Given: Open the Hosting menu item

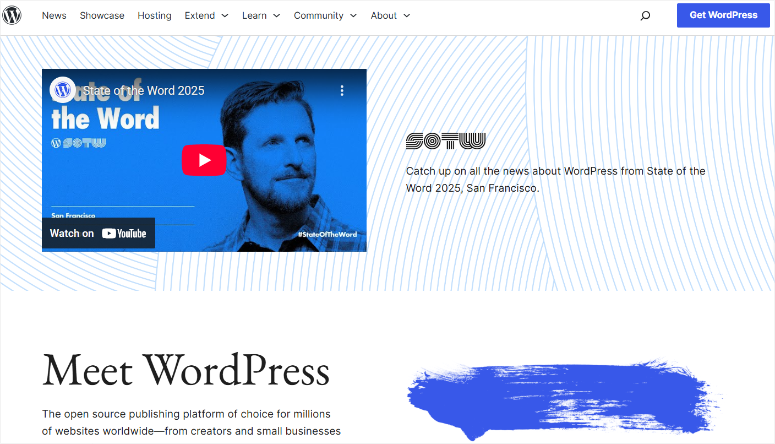Looking at the screenshot, I should [154, 16].
